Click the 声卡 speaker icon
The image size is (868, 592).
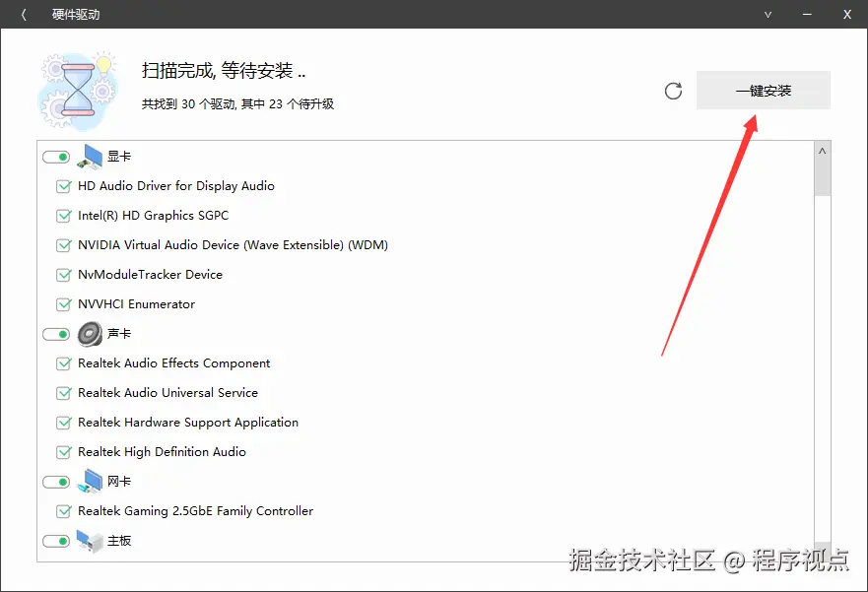click(x=90, y=334)
